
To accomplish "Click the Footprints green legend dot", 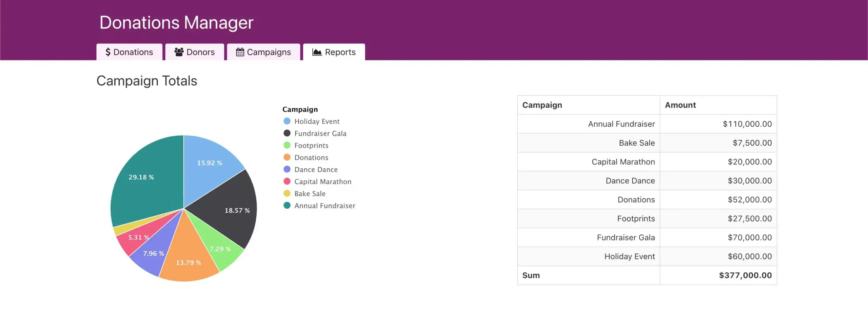I will (287, 145).
